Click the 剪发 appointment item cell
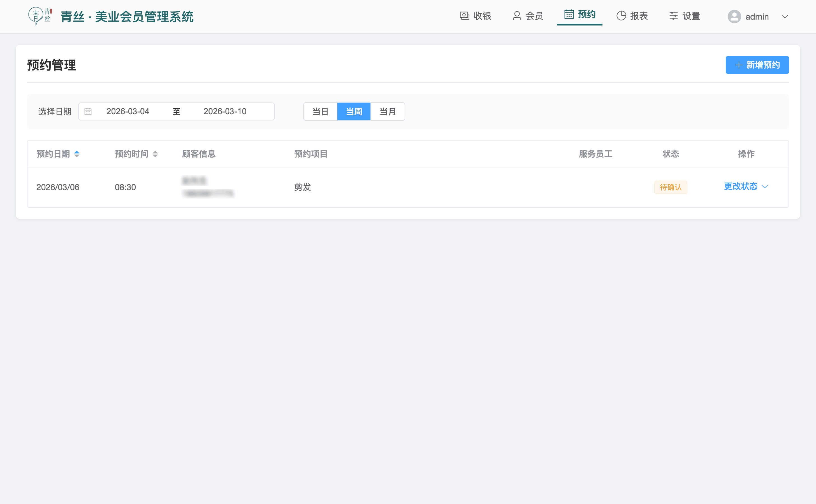 pos(302,187)
